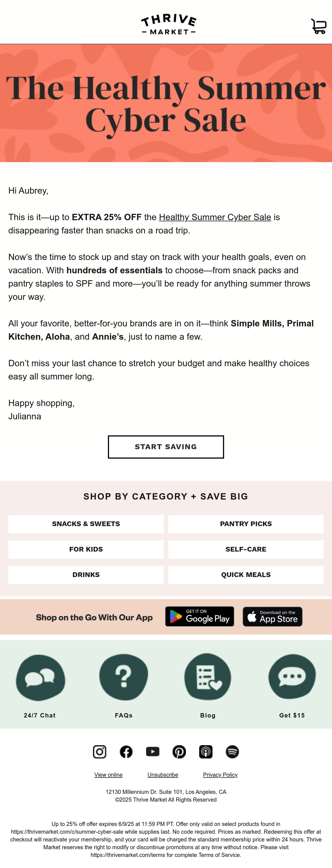
Task: Select the SNACKS & SWEETS category
Action: pyautogui.click(x=86, y=524)
